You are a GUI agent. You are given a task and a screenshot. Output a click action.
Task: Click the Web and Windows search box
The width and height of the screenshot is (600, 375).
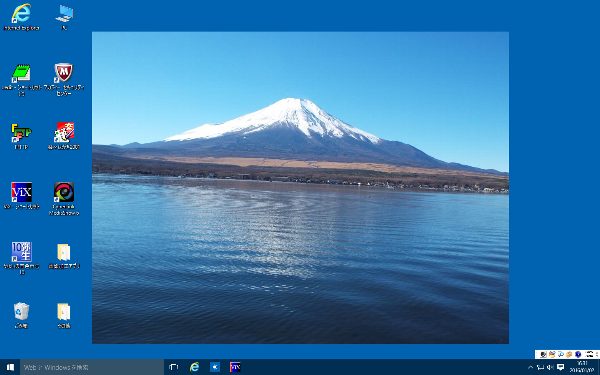[92, 367]
